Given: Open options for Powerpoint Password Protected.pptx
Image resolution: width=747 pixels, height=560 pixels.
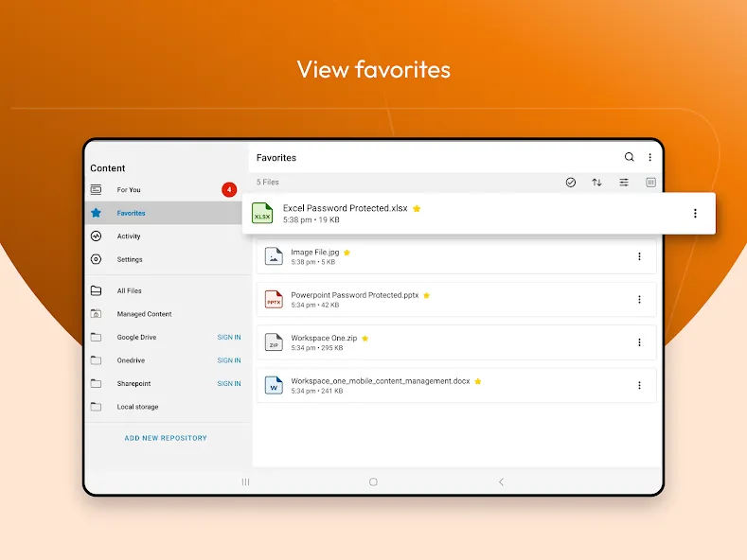Looking at the screenshot, I should 639,300.
